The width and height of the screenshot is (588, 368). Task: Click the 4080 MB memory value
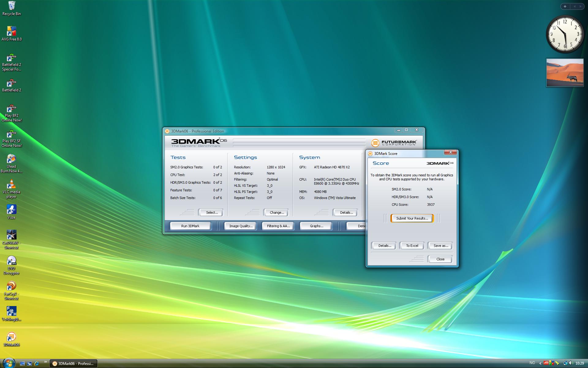[x=320, y=192]
